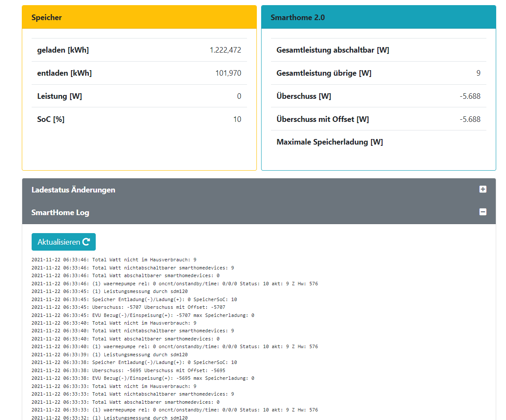The height and width of the screenshot is (420, 506).
Task: Select the Leistung [W] row label
Action: 59,96
